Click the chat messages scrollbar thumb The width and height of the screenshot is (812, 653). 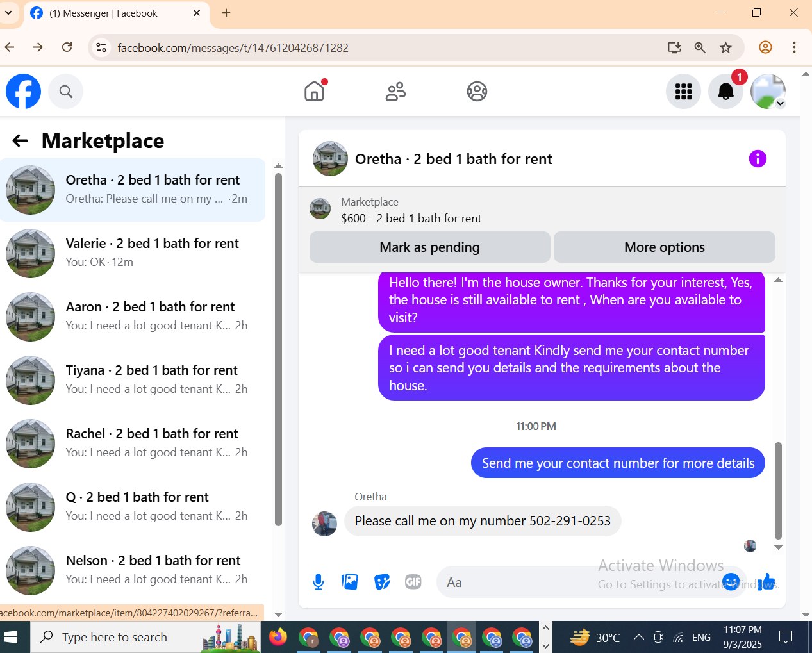tap(778, 491)
